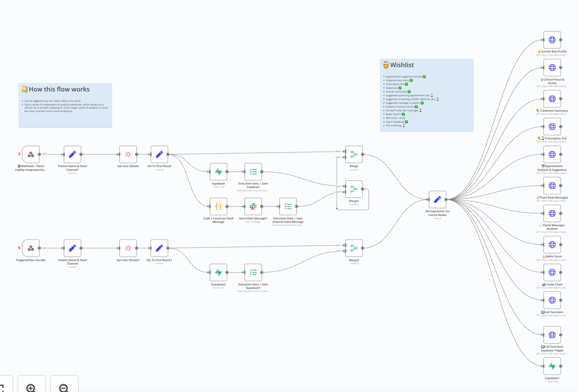Image resolution: width=578 pixels, height=392 pixels.
Task: Click the Create Chart HTTP request node
Action: 552,272
